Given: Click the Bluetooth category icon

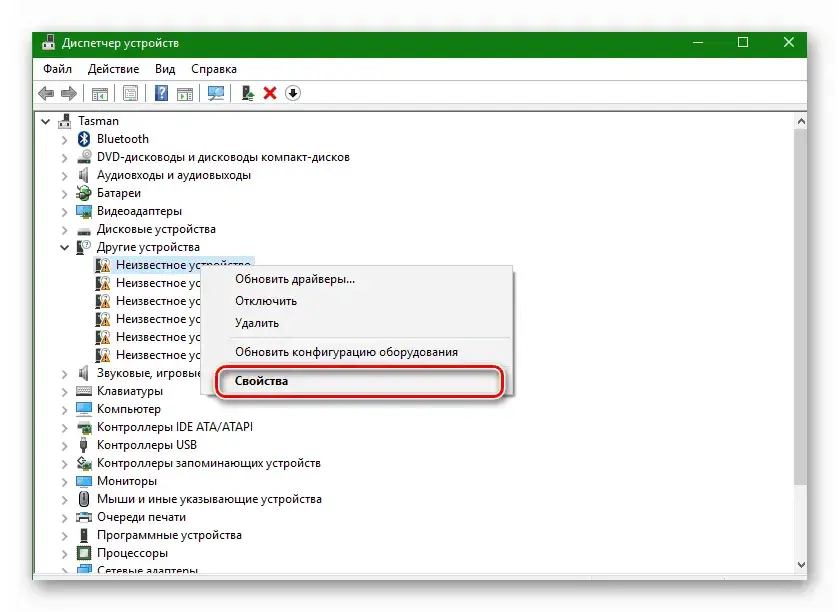Looking at the screenshot, I should (x=85, y=139).
